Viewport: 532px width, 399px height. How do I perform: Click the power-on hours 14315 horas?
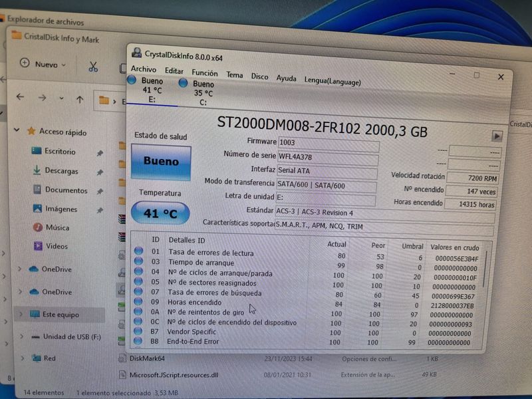click(x=470, y=204)
